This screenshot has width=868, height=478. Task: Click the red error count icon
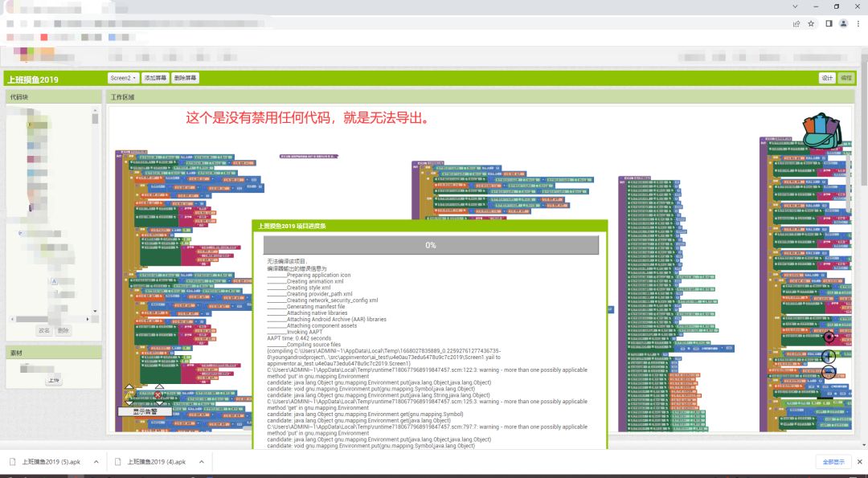158,395
